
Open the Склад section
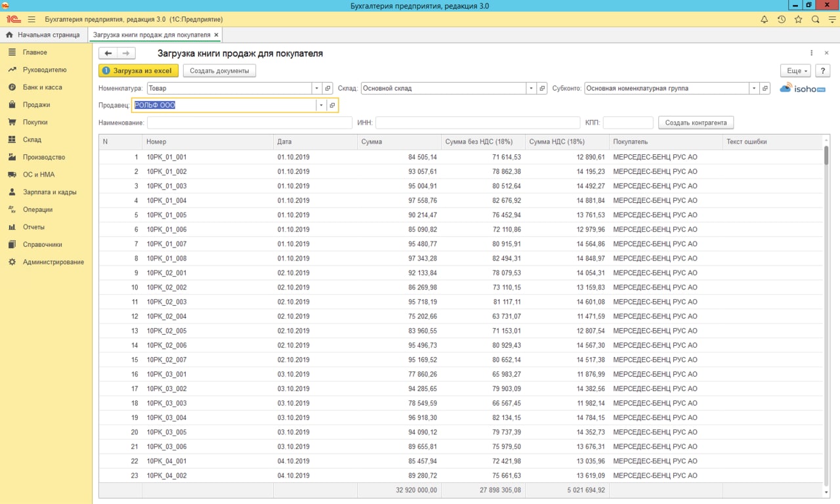pyautogui.click(x=46, y=140)
